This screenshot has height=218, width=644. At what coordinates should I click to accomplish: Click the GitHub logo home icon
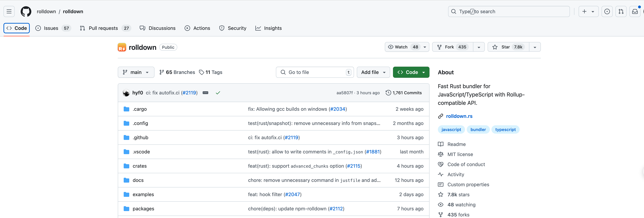pos(26,11)
